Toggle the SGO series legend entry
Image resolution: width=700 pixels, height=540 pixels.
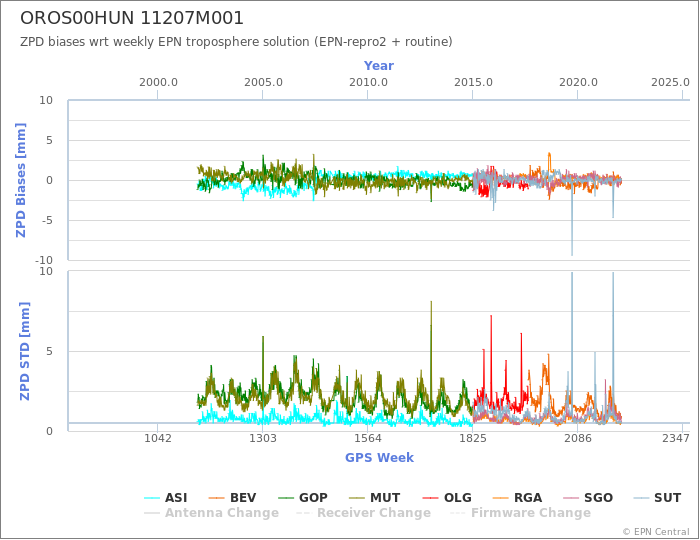point(588,498)
